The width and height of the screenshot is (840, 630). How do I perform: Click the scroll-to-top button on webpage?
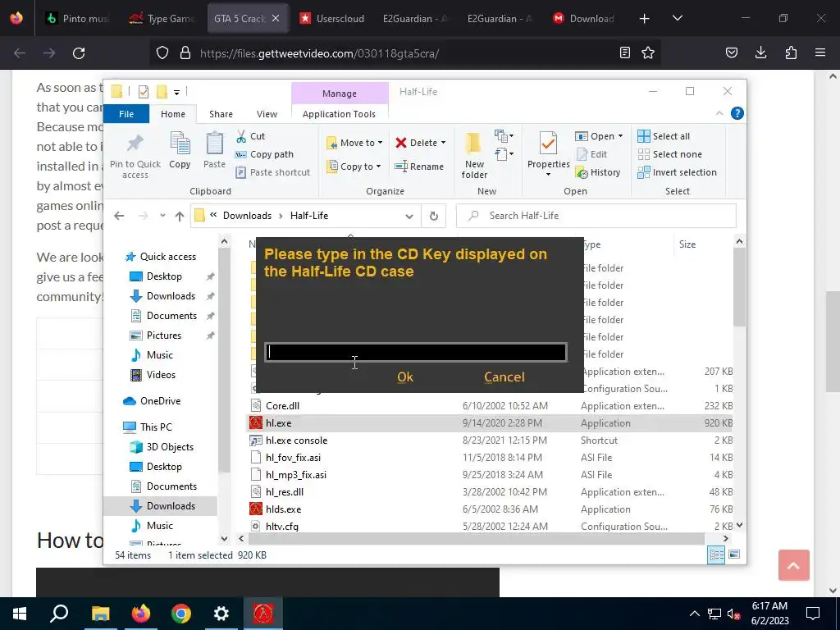click(793, 565)
